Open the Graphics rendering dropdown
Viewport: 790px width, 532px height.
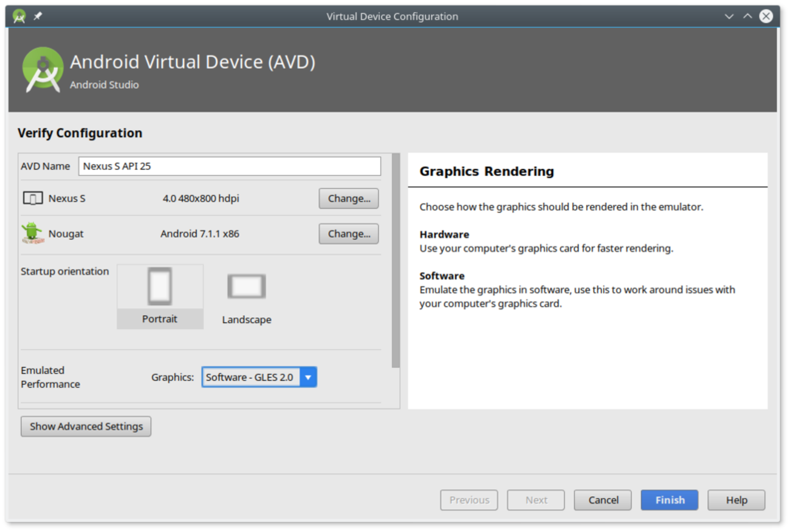click(x=259, y=377)
